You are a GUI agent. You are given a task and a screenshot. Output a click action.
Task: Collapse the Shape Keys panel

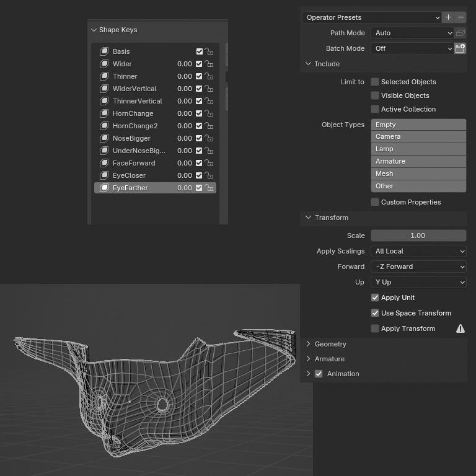(94, 30)
